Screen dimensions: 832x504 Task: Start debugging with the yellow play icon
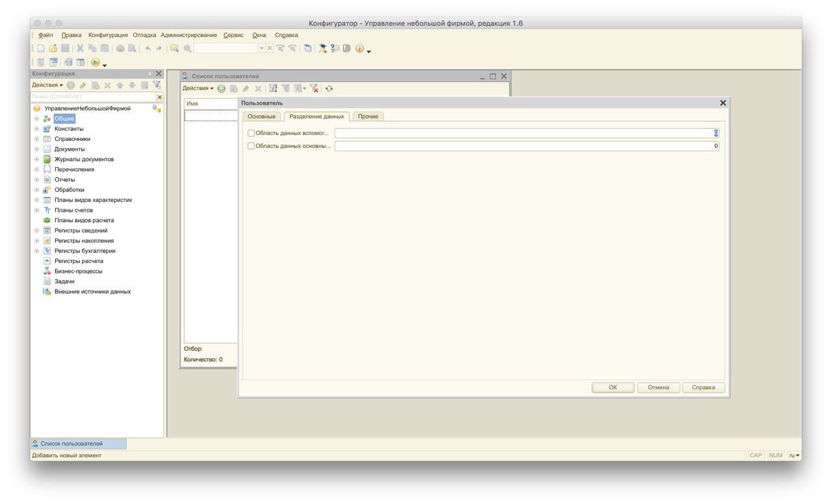coord(96,62)
